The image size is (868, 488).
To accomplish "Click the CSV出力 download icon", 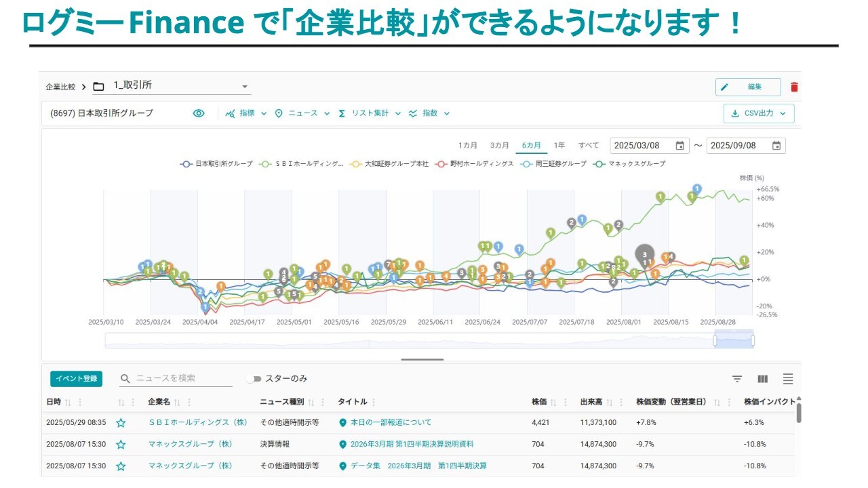I will coord(735,114).
